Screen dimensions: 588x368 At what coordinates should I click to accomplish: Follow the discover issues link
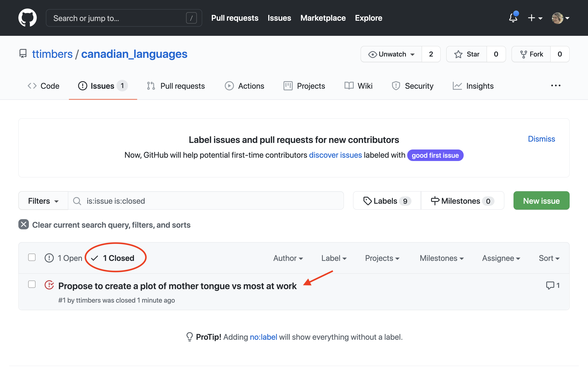(335, 155)
